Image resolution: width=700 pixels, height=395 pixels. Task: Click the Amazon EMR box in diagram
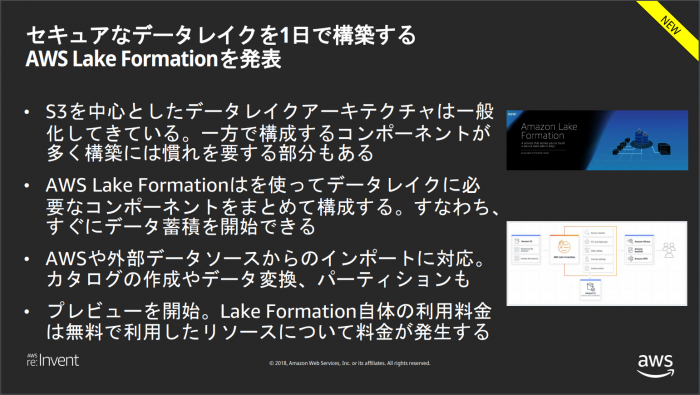pyautogui.click(x=640, y=258)
